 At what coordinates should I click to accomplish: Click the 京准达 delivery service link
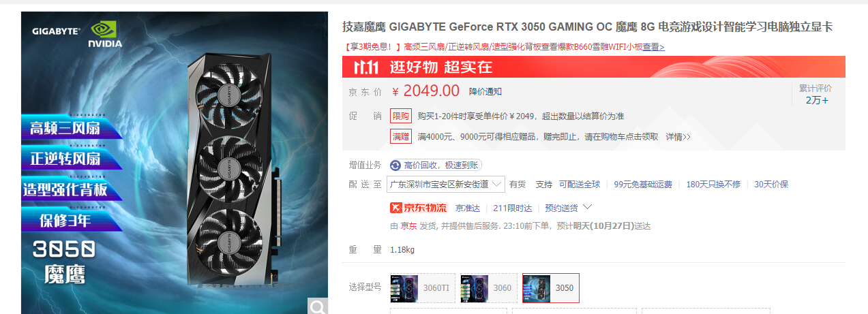(x=468, y=208)
